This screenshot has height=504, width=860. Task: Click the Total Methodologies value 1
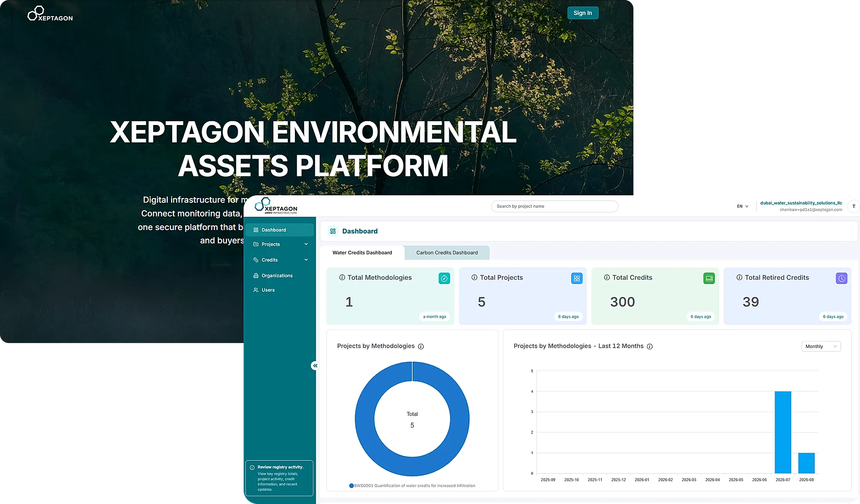coord(349,302)
